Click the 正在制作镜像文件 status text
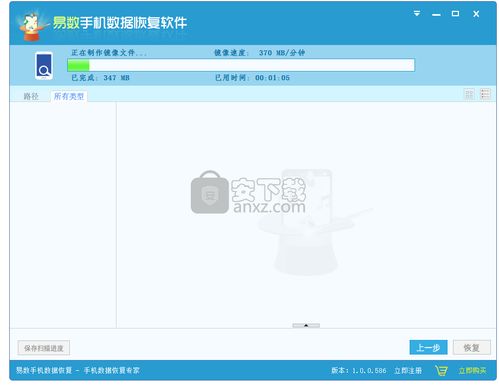This screenshot has height=386, width=499. (x=109, y=53)
